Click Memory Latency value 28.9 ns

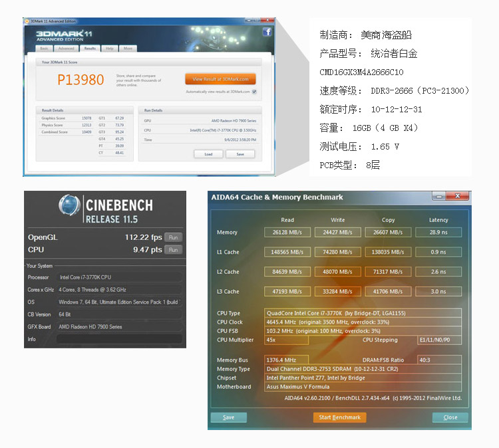coord(438,233)
